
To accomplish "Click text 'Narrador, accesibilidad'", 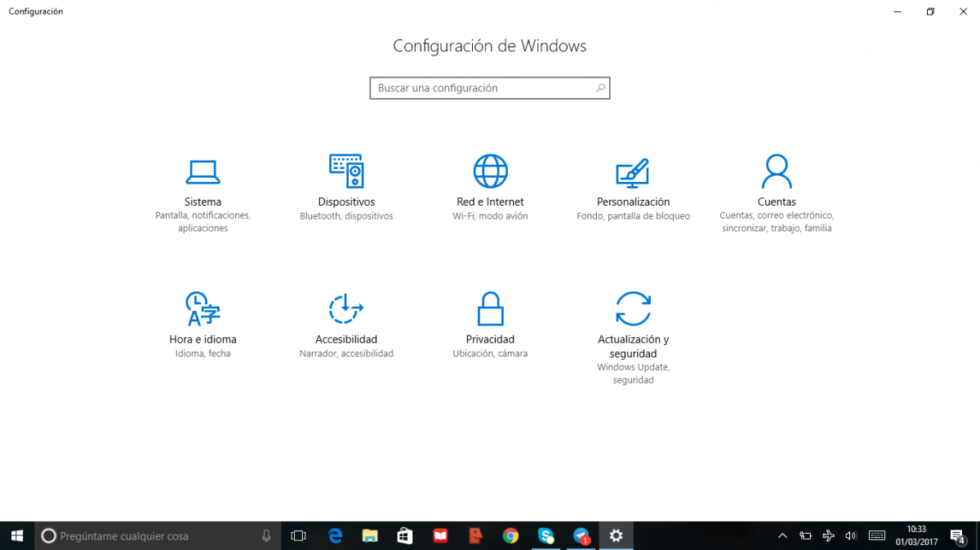I will tap(346, 353).
